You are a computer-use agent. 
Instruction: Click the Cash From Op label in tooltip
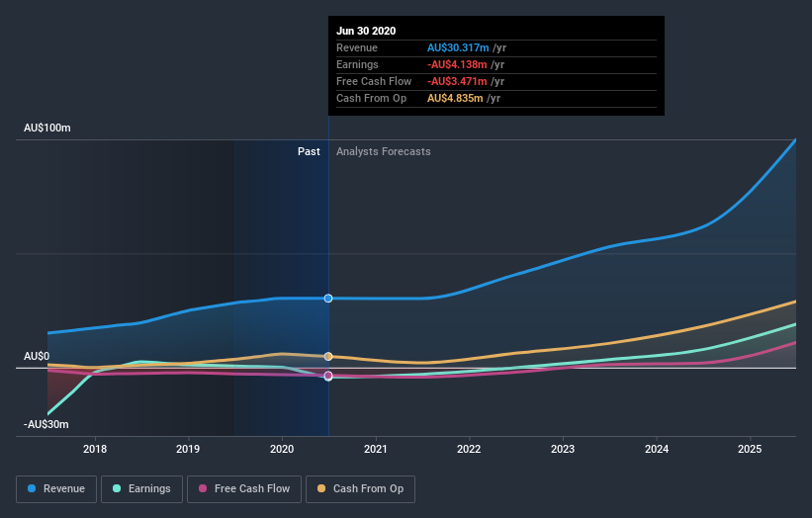click(371, 98)
